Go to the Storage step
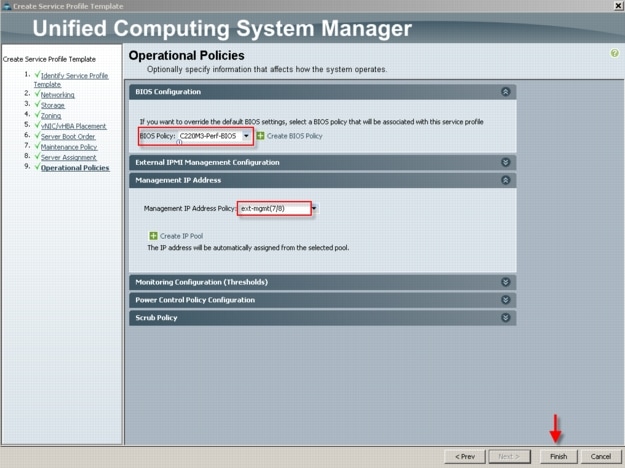The image size is (625, 468). point(53,105)
